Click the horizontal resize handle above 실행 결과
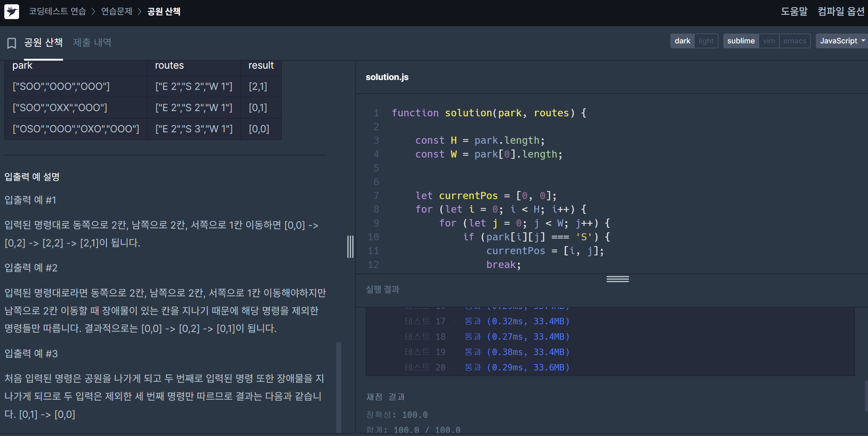This screenshot has height=436, width=868. click(617, 279)
